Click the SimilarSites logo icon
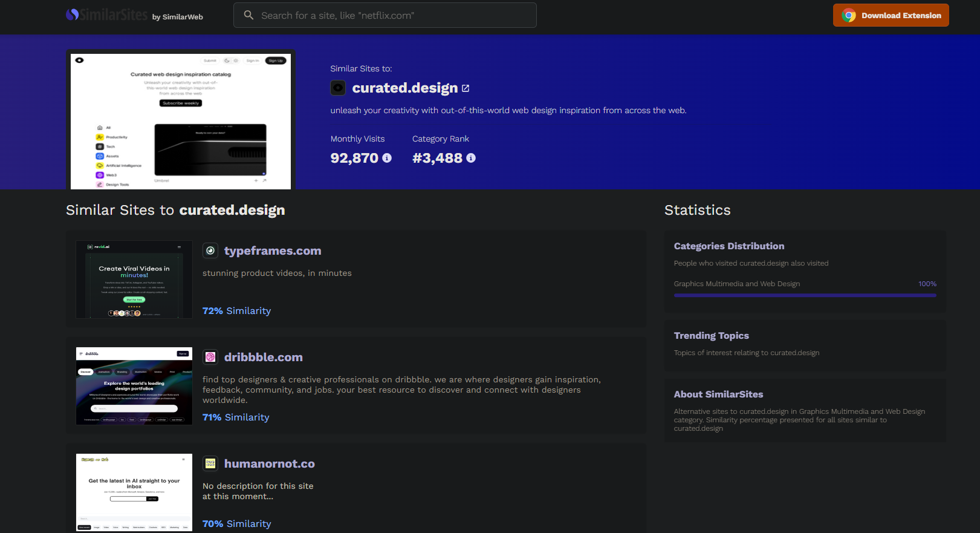 (x=73, y=15)
